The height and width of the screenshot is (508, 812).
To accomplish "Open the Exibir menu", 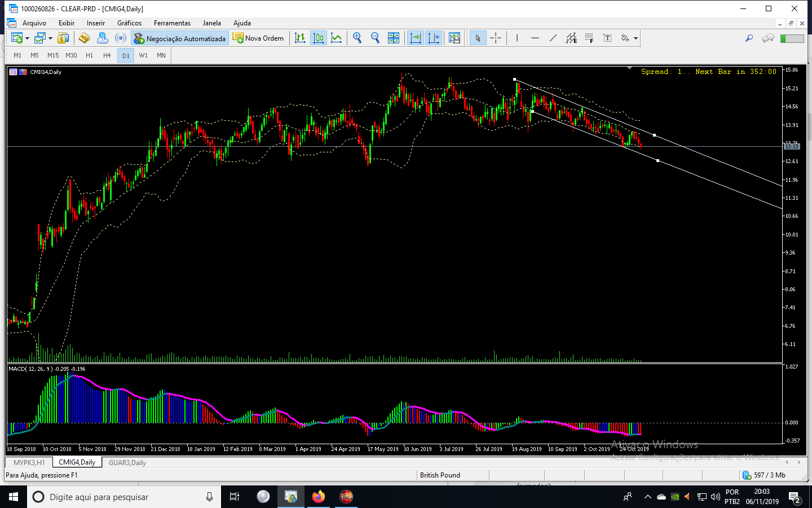I will 67,23.
